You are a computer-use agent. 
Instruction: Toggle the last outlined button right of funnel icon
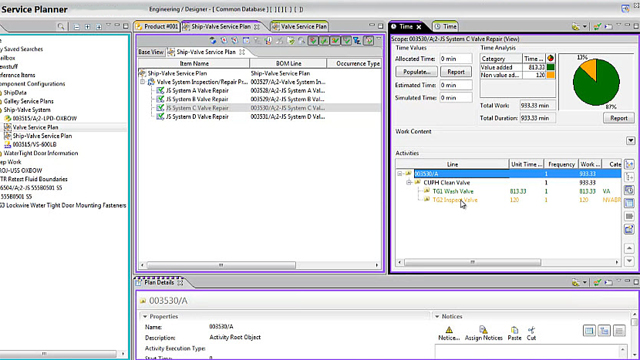pyautogui.click(x=368, y=40)
